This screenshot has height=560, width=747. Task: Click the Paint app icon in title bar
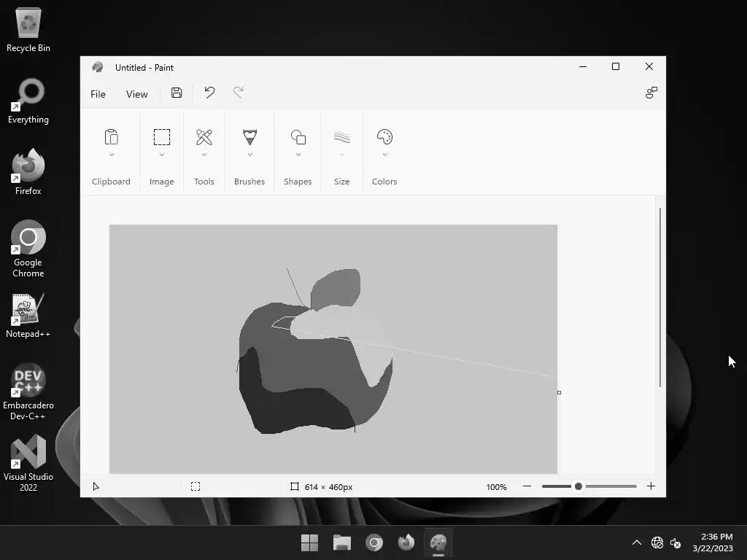(x=98, y=67)
